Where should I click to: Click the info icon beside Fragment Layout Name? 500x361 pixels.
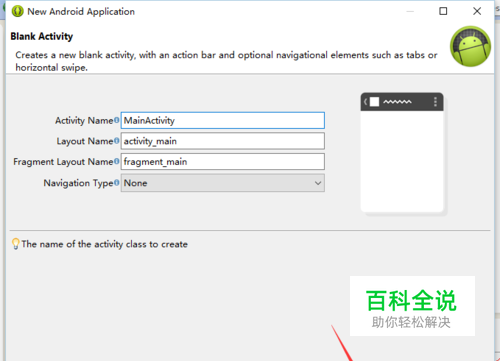116,162
